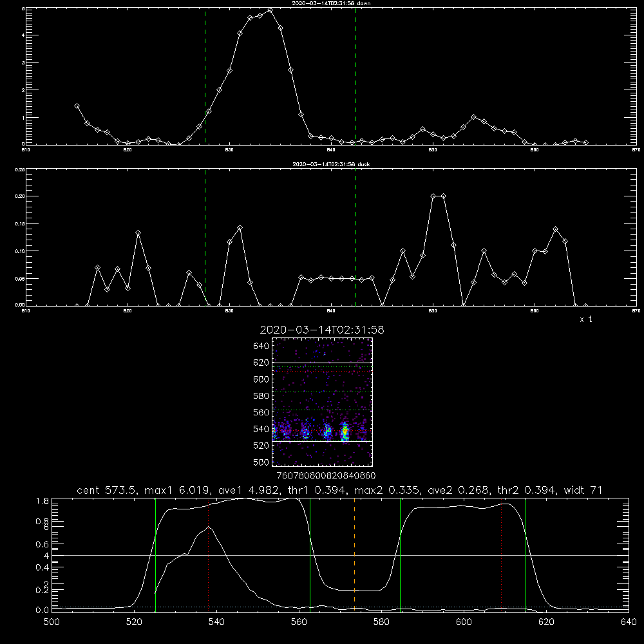
Task: Click the left green dashed line in dusk plot
Action: (205, 237)
